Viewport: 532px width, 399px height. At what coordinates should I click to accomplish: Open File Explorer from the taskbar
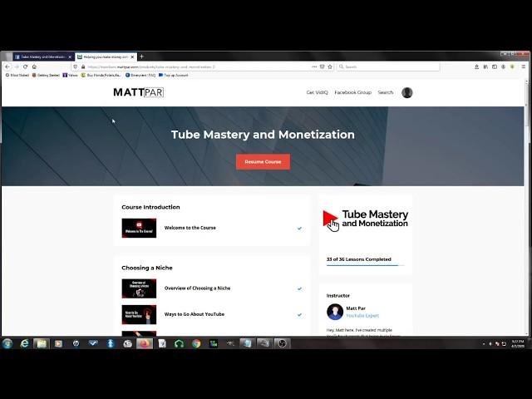click(x=42, y=343)
